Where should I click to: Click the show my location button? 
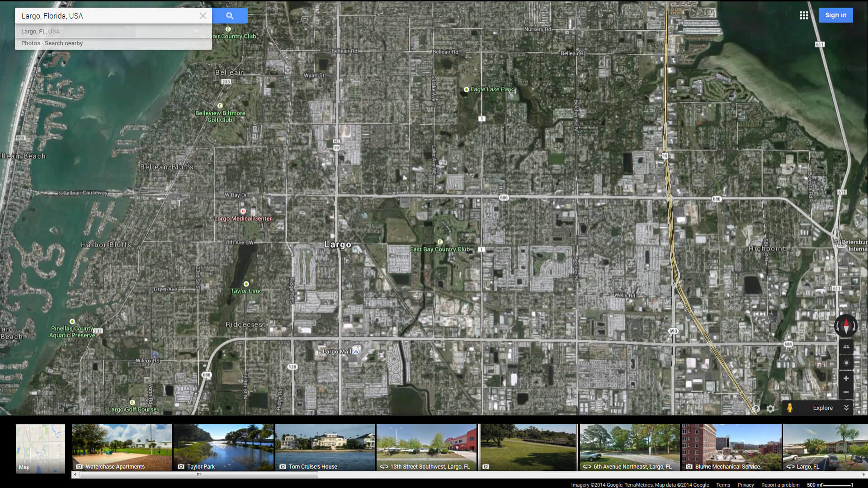tap(846, 363)
